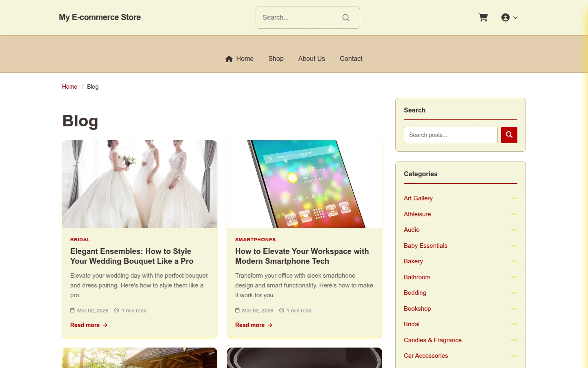Image resolution: width=588 pixels, height=368 pixels.
Task: Click the Read more arrow on smartphone post
Action: [270, 325]
